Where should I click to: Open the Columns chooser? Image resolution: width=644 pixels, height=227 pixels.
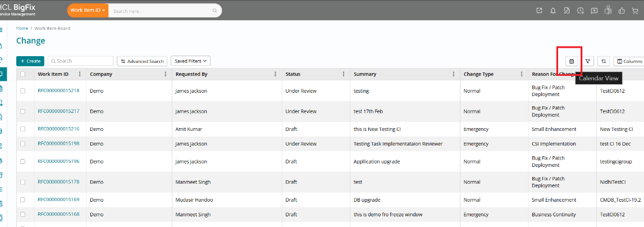(628, 61)
